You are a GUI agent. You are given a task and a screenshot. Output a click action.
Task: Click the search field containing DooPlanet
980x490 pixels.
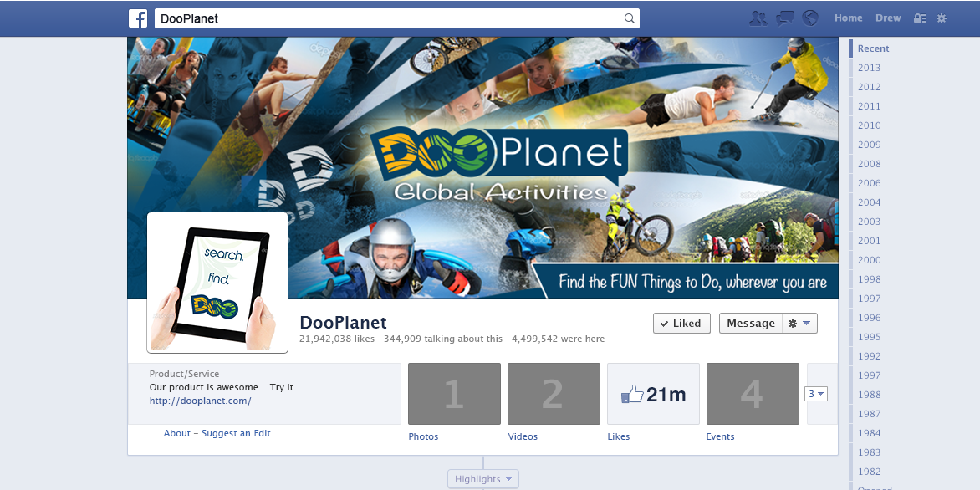389,18
